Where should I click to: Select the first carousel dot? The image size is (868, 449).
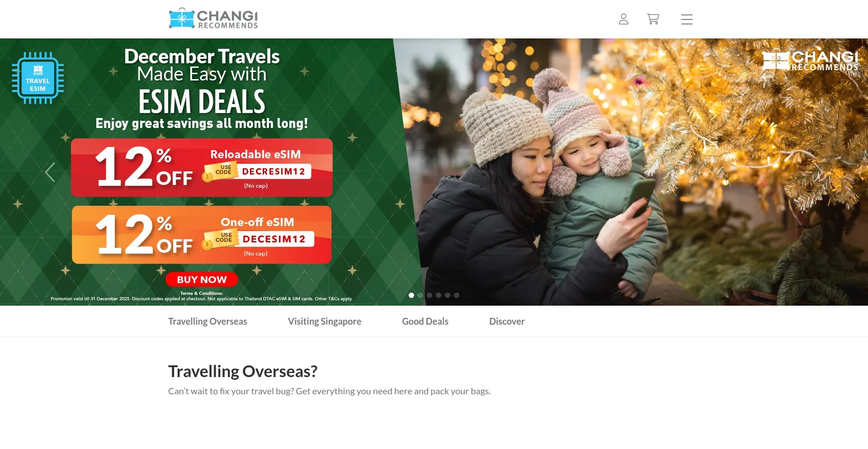[411, 295]
